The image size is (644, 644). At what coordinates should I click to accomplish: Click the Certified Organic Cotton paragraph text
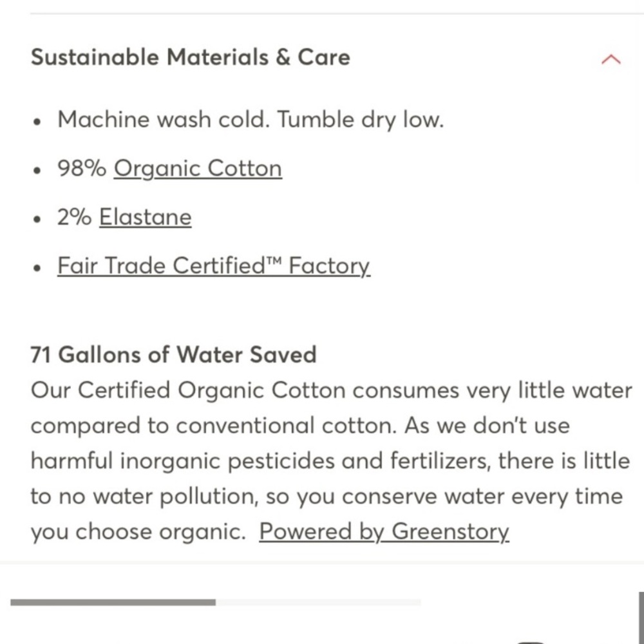click(331, 461)
